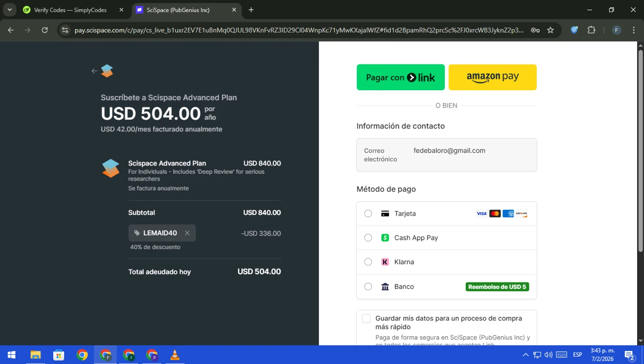Choose the Amazon Pay button
The width and height of the screenshot is (644, 364).
click(x=492, y=77)
